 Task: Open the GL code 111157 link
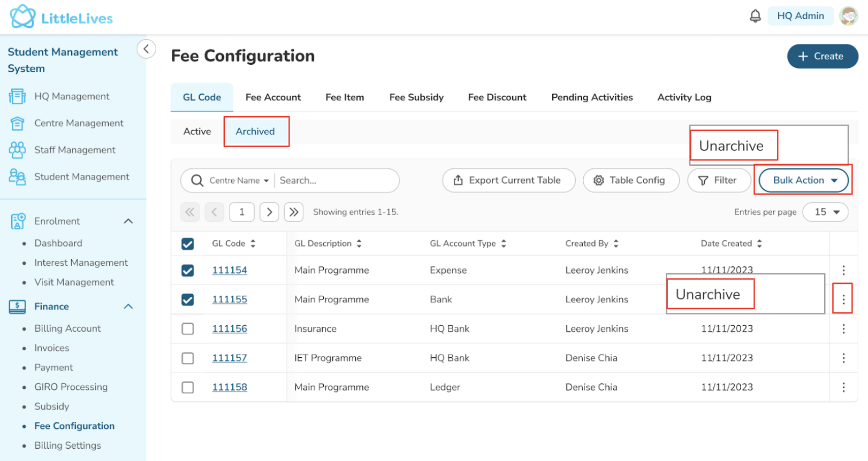pyautogui.click(x=230, y=358)
